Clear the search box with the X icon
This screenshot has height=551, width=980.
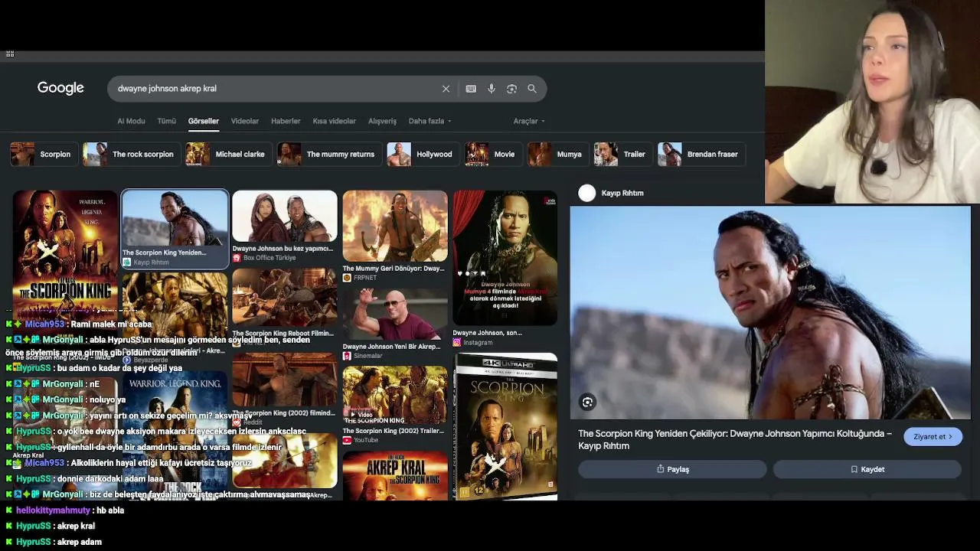(x=446, y=89)
